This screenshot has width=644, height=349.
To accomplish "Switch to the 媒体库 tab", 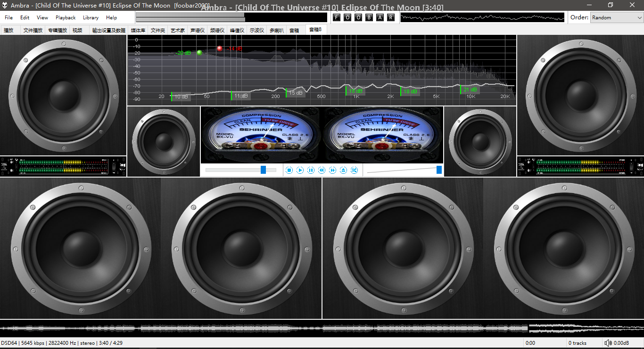I will point(138,30).
